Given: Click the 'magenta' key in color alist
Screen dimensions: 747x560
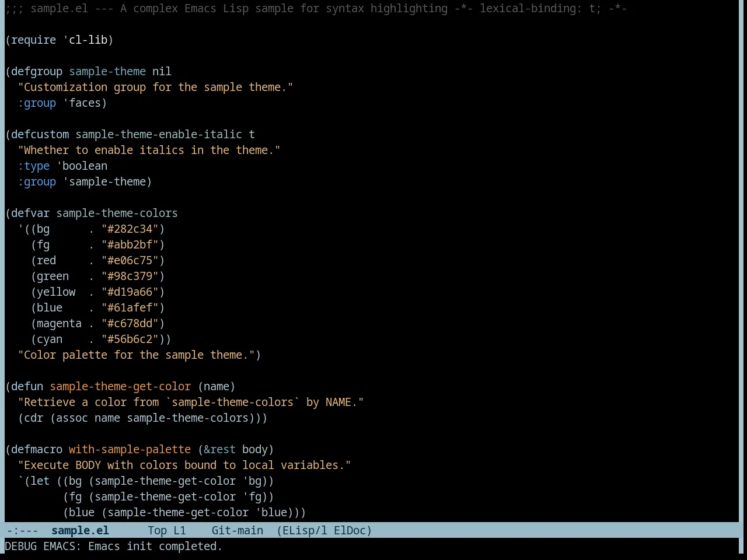Looking at the screenshot, I should click(59, 323).
